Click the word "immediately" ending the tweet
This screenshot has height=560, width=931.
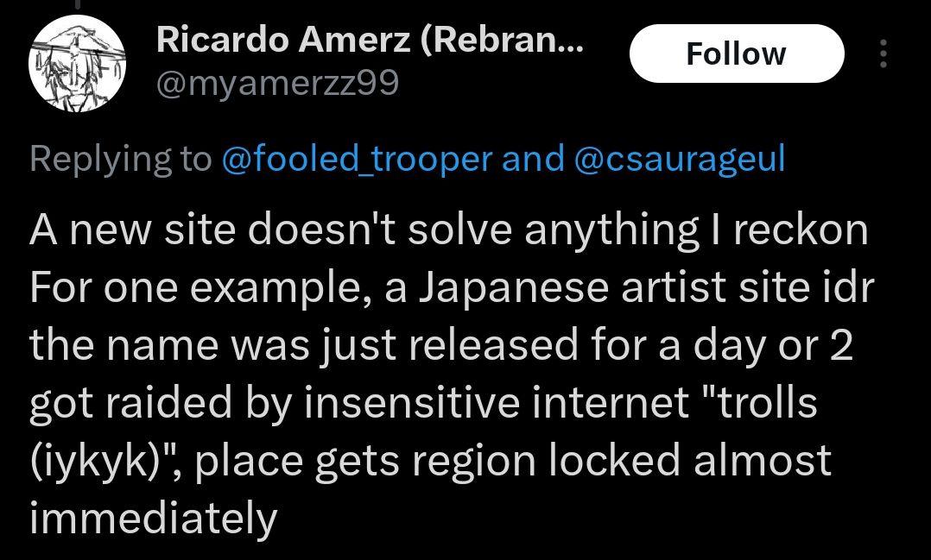pyautogui.click(x=153, y=519)
